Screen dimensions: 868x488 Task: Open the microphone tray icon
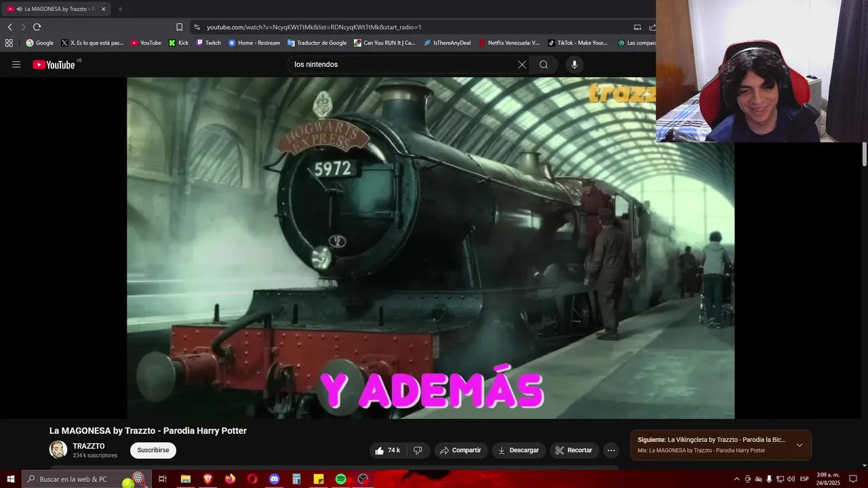[x=769, y=479]
